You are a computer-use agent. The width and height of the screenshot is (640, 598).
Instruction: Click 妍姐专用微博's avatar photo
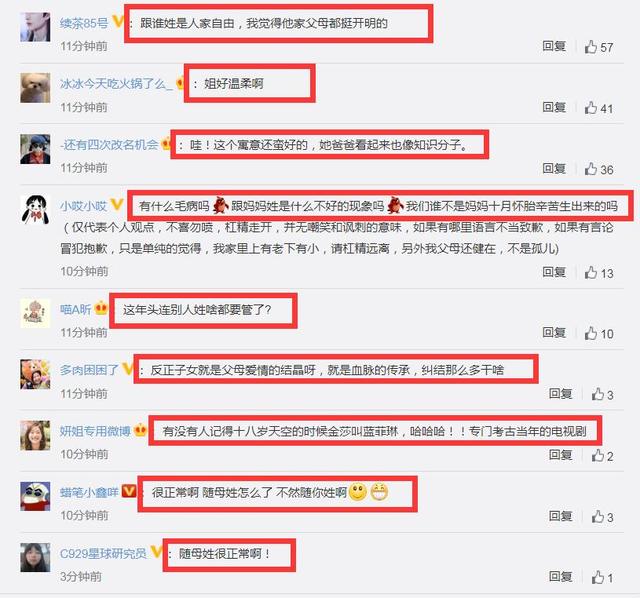[36, 436]
